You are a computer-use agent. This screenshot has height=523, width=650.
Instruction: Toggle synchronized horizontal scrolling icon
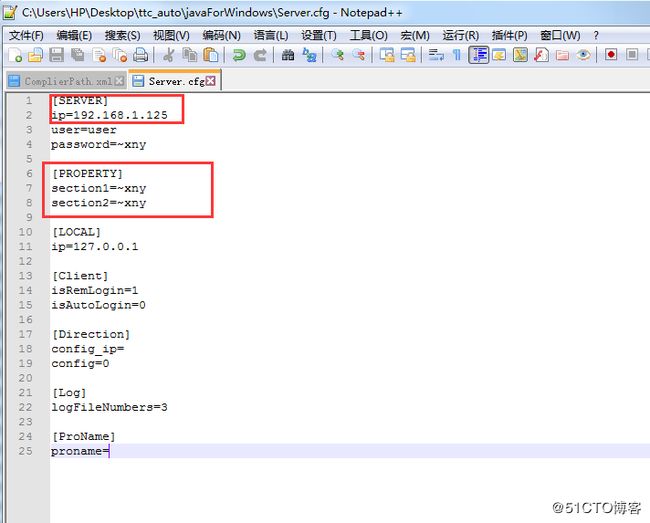click(x=408, y=55)
